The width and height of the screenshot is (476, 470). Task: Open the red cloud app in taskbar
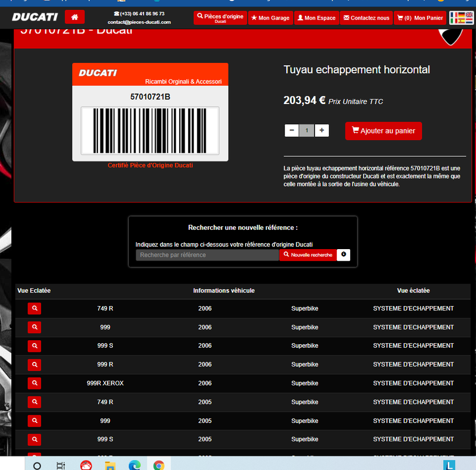86,465
